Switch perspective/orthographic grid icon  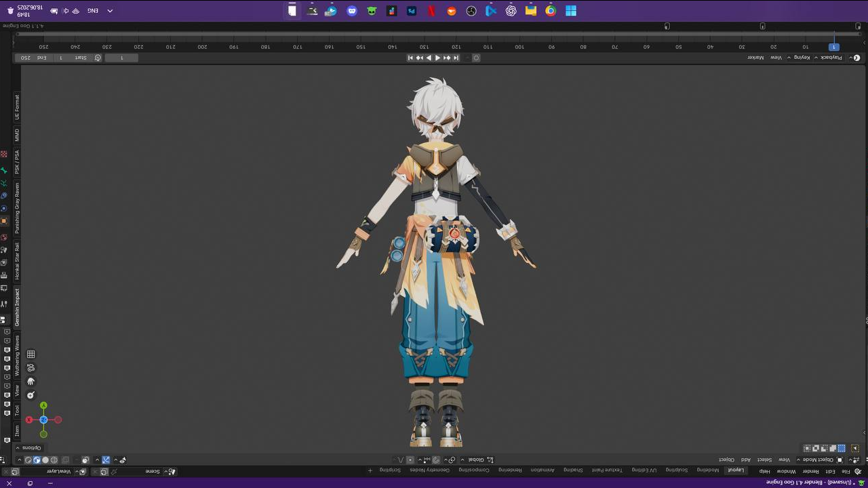[x=31, y=354]
